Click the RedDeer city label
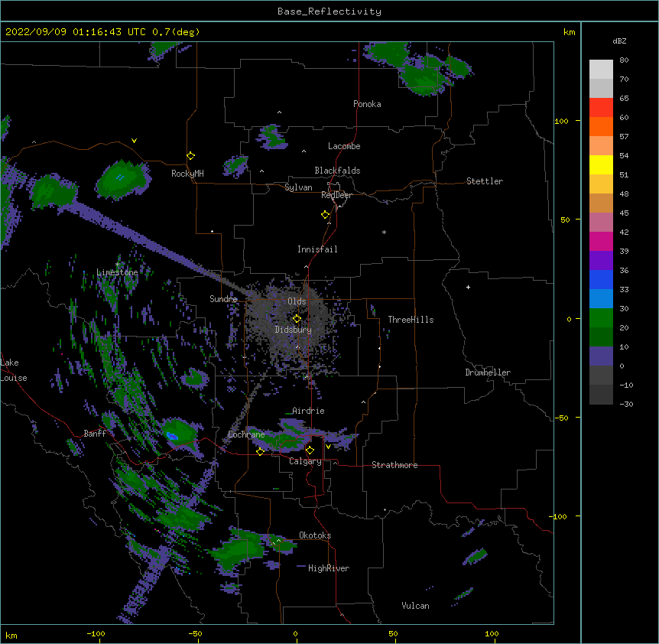659x644 pixels. [336, 195]
